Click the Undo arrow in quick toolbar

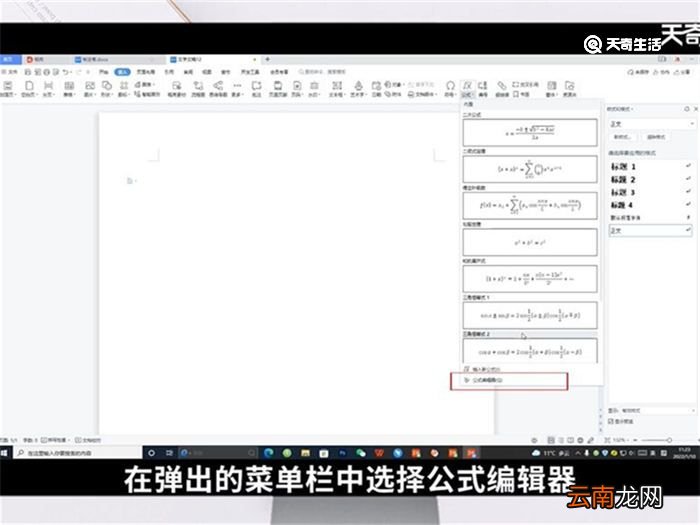tap(66, 72)
